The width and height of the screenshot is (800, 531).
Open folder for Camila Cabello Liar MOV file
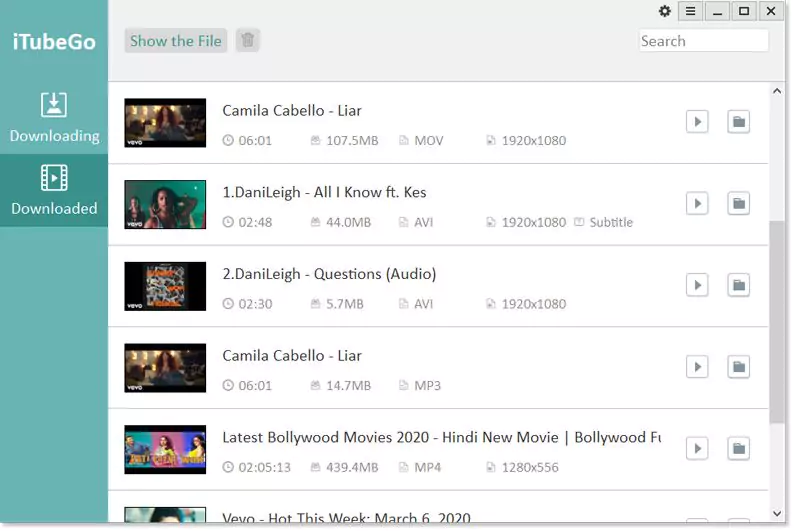[738, 122]
